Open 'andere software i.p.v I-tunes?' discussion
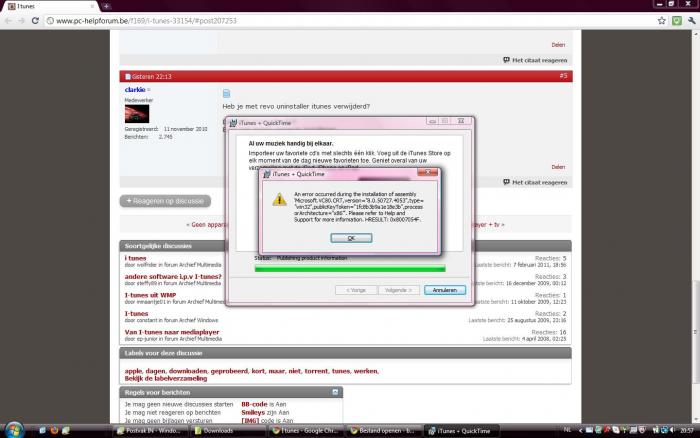Image resolution: width=700 pixels, height=438 pixels. 173,276
